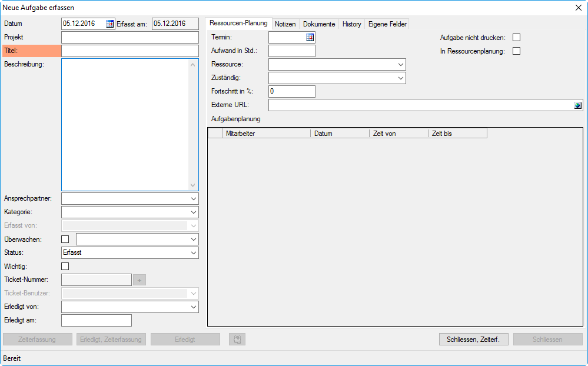Click into the Titel input field

[130, 51]
